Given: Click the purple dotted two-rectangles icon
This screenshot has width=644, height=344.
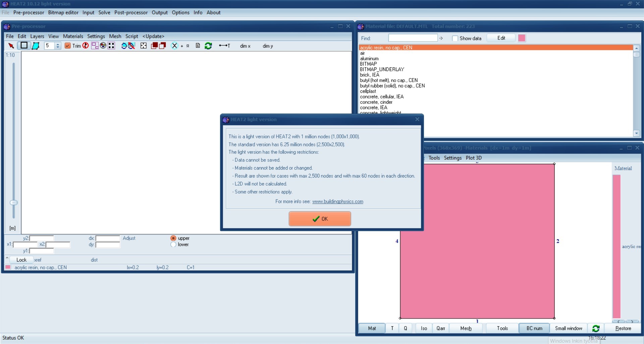Looking at the screenshot, I should coord(95,46).
